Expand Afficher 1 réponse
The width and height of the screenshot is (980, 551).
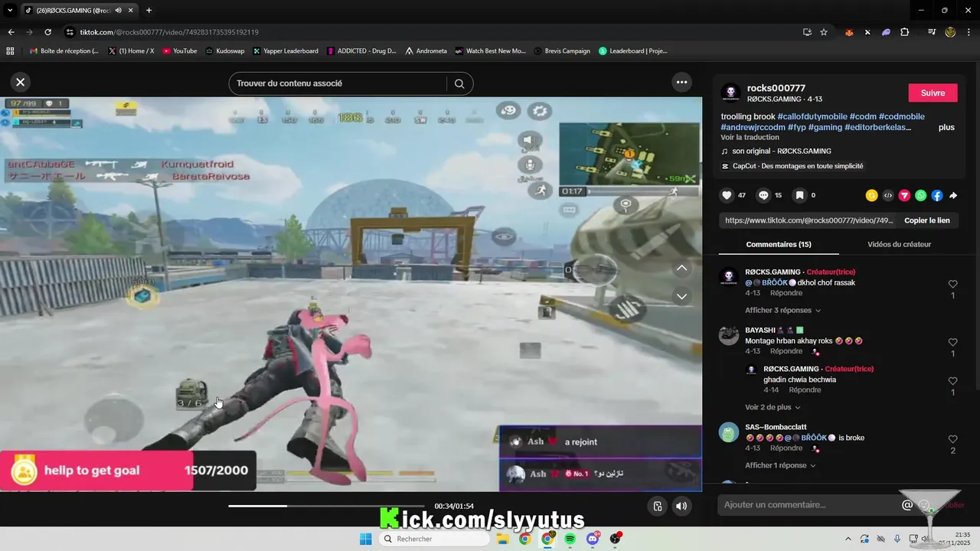[780, 465]
